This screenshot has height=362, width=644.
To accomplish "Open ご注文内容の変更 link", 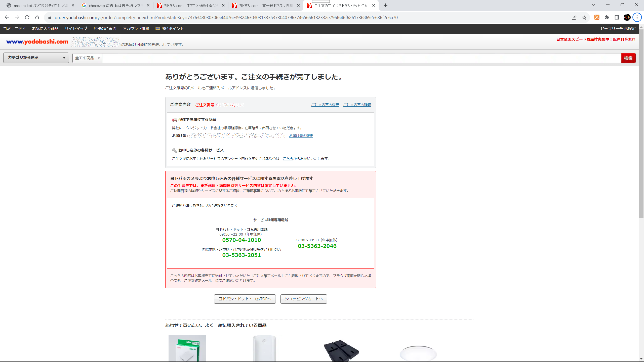I will tap(325, 105).
